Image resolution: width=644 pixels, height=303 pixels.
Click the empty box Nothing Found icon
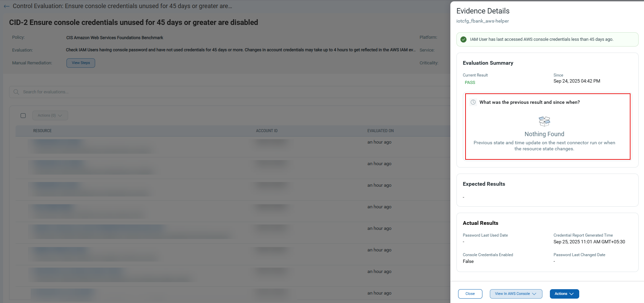pos(544,121)
